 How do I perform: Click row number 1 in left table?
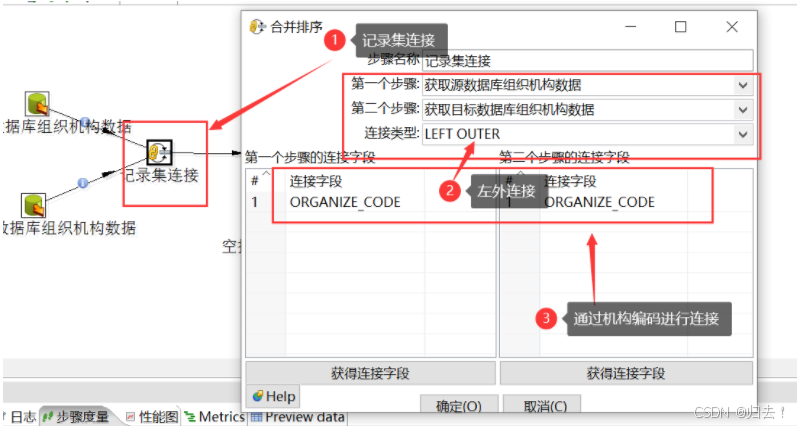[254, 202]
